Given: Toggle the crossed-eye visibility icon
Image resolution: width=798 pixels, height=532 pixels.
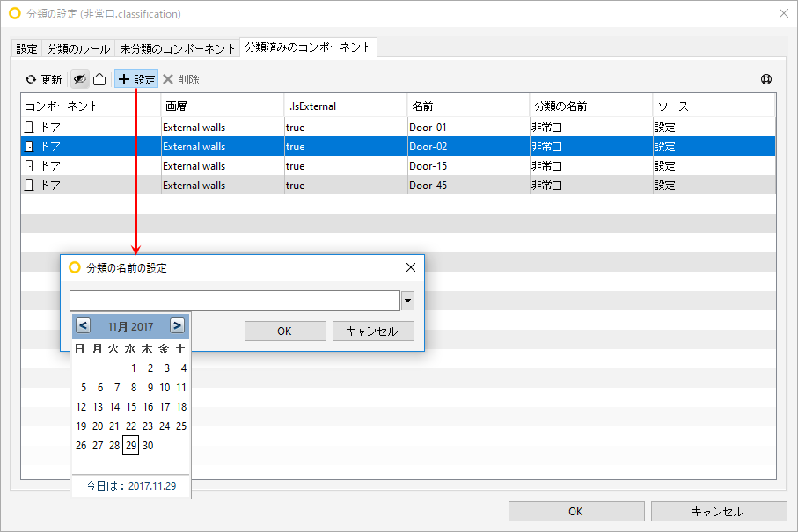Looking at the screenshot, I should click(79, 79).
